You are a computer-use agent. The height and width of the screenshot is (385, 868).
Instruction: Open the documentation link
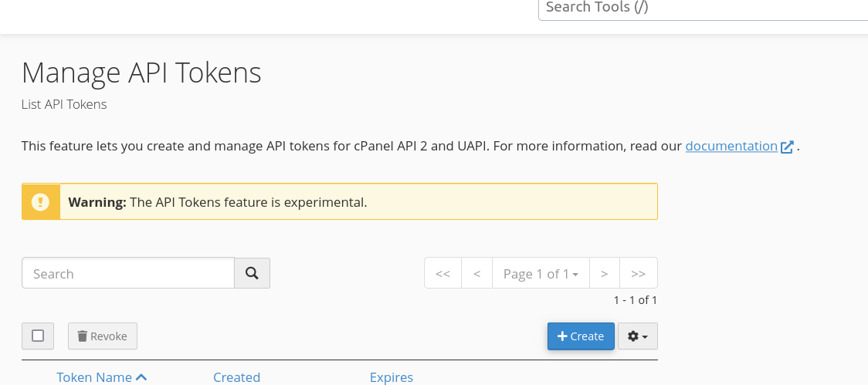click(731, 146)
